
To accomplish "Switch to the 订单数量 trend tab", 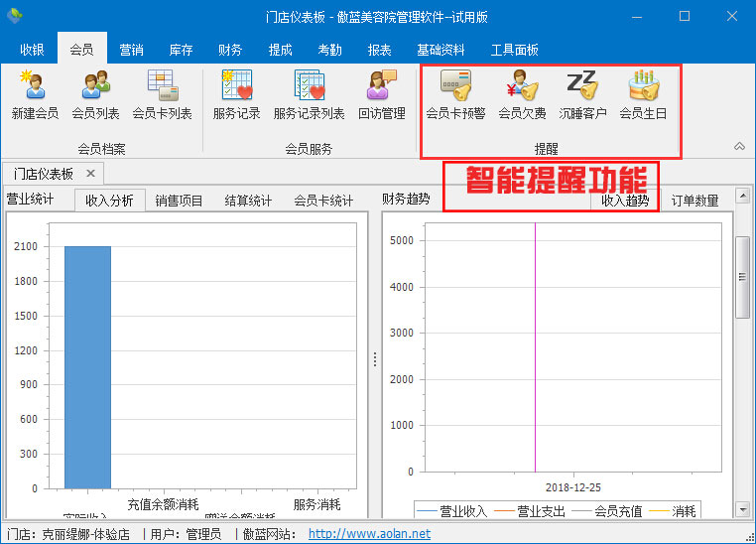I will tap(694, 201).
